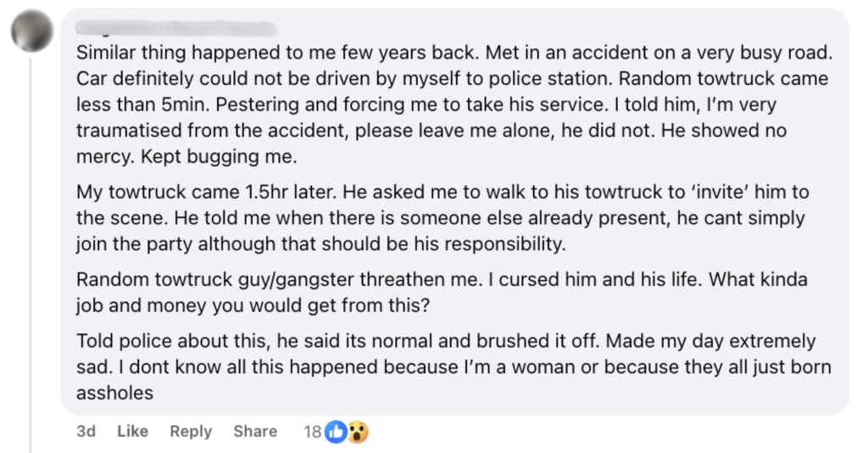Image resolution: width=868 pixels, height=453 pixels.
Task: Share this comment
Action: (x=255, y=432)
